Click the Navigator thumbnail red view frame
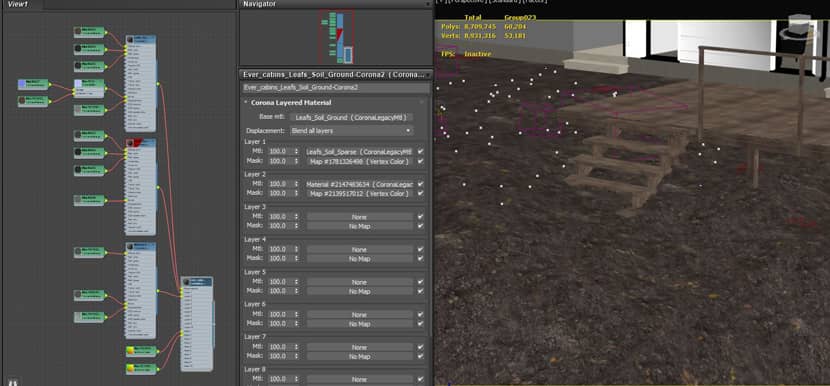 pyautogui.click(x=336, y=36)
